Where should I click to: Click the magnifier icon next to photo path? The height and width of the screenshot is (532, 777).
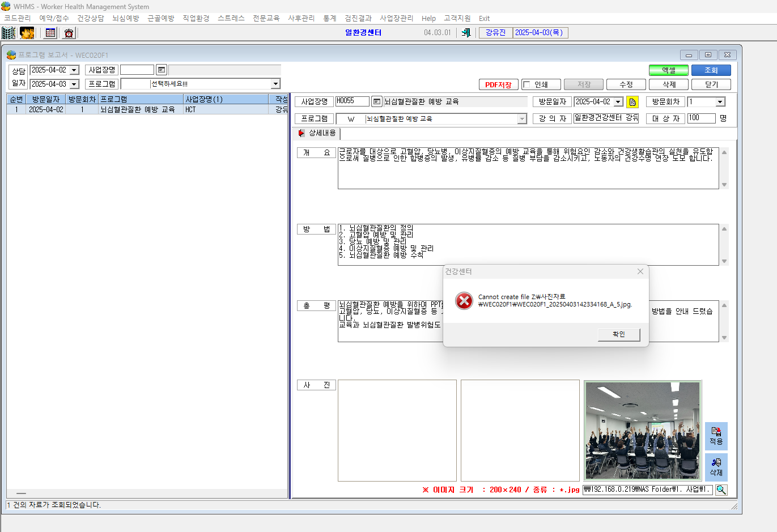coord(721,490)
